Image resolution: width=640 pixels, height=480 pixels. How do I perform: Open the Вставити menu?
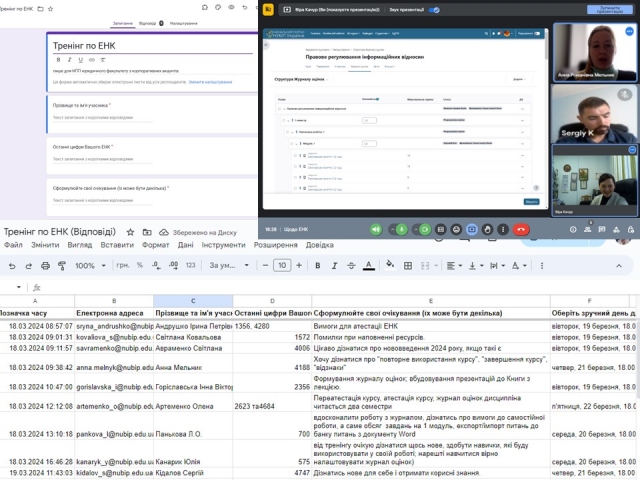click(116, 244)
